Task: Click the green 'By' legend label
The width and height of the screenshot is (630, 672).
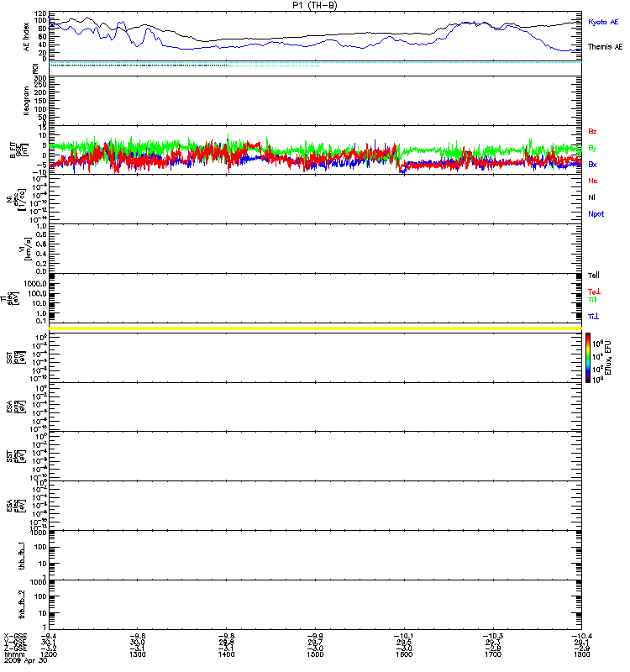Action: pos(592,148)
